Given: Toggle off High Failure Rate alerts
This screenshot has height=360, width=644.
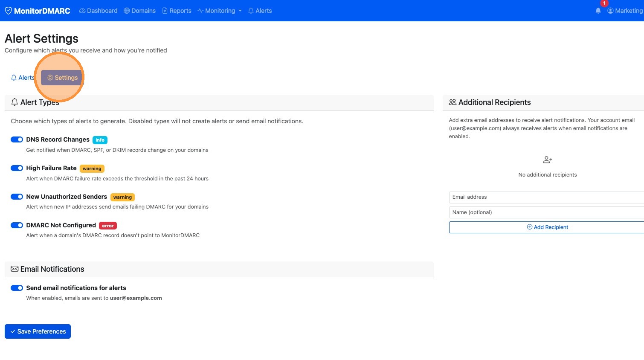Looking at the screenshot, I should coord(17,168).
